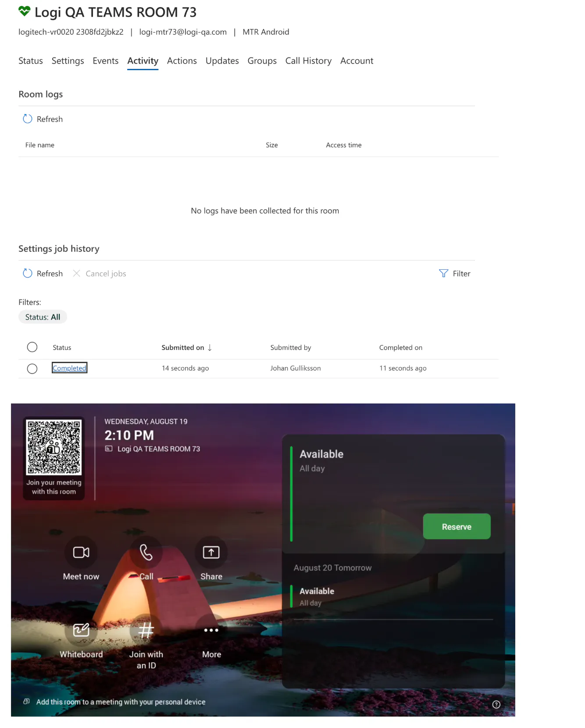The width and height of the screenshot is (585, 728).
Task: Click the Access time column header
Action: 344,145
